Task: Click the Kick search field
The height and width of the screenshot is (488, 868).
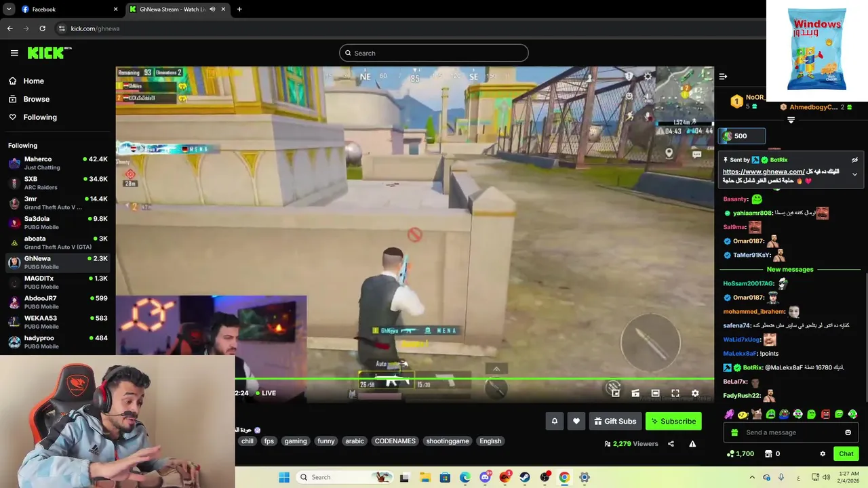Action: click(x=434, y=53)
